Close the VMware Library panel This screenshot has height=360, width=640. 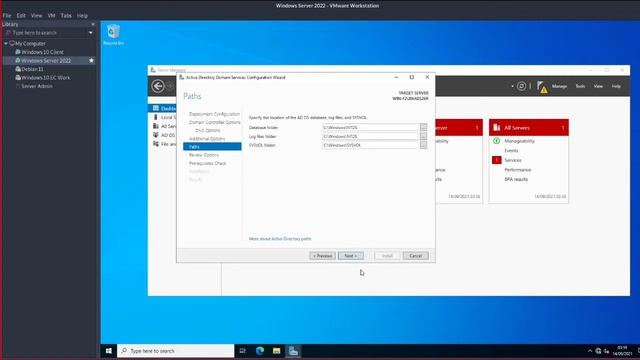(93, 24)
